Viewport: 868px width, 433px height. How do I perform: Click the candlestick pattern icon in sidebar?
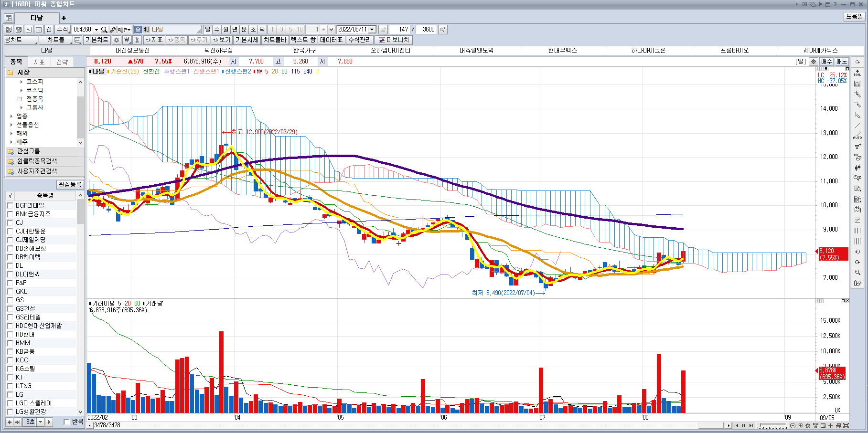pyautogui.click(x=857, y=167)
